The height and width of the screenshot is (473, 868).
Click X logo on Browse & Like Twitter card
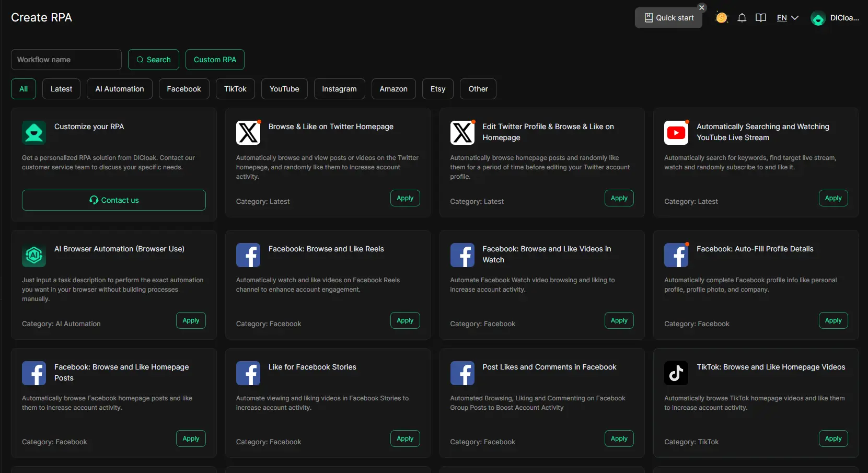[x=248, y=133]
